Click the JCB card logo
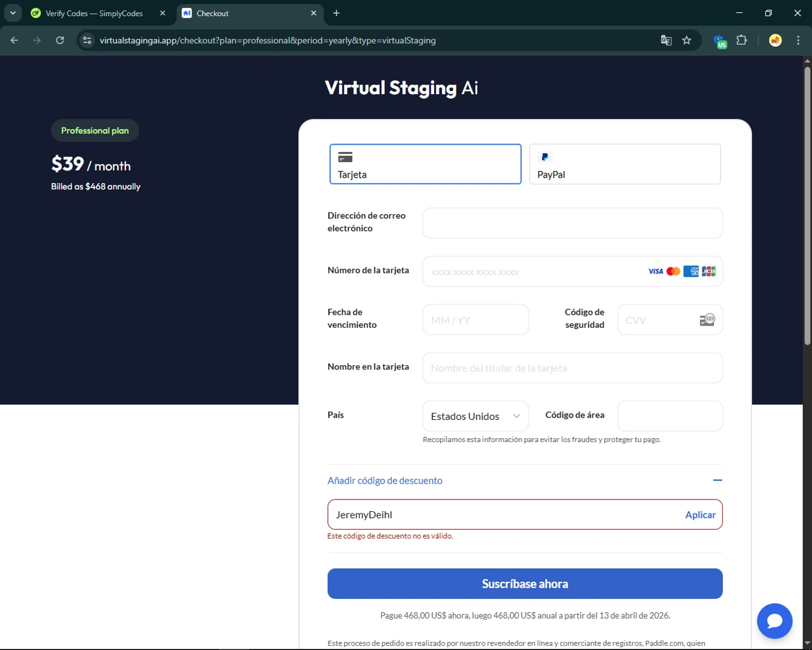Viewport: 812px width, 650px height. [709, 271]
